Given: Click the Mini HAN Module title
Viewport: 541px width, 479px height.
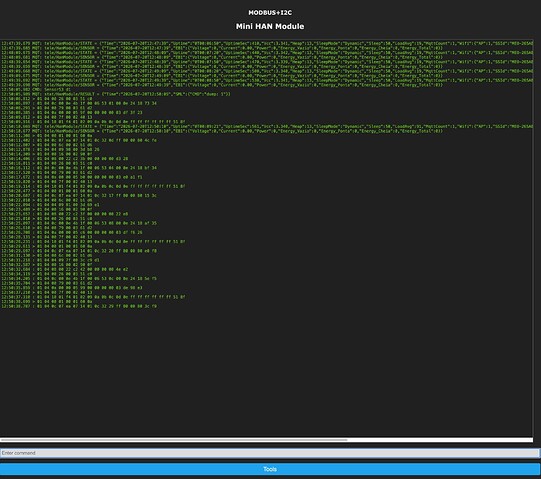Looking at the screenshot, I should 270,26.
